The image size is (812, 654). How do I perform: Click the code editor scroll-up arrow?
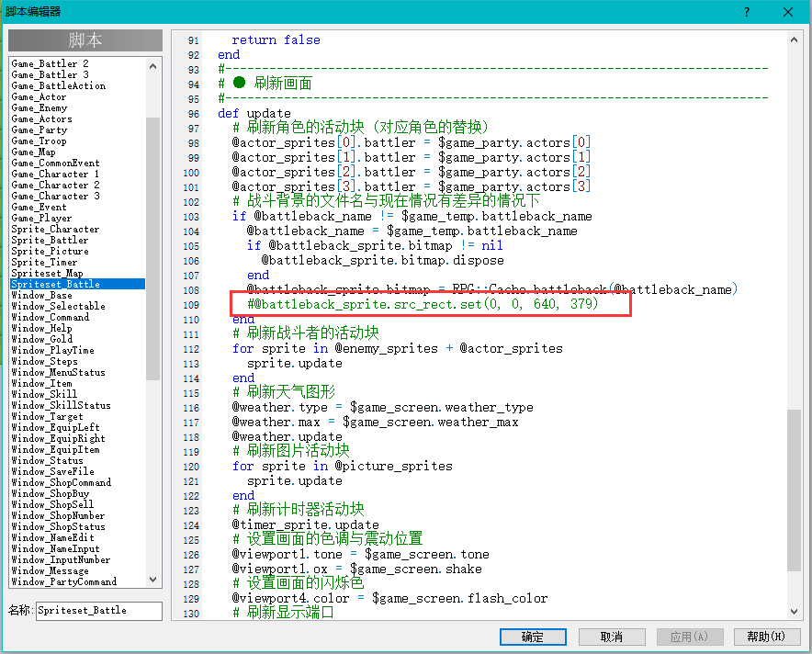tap(794, 39)
